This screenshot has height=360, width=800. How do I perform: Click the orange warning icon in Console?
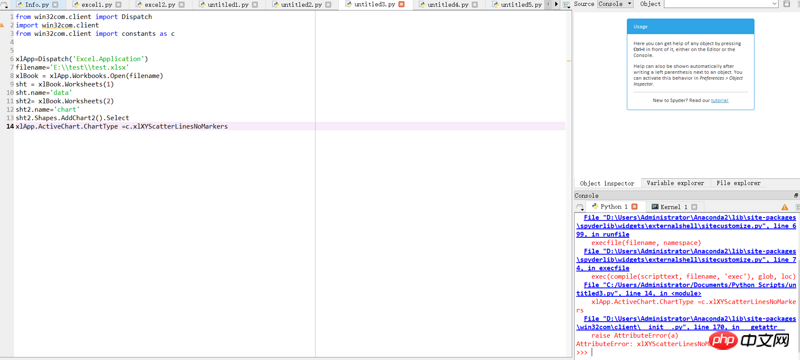click(785, 207)
